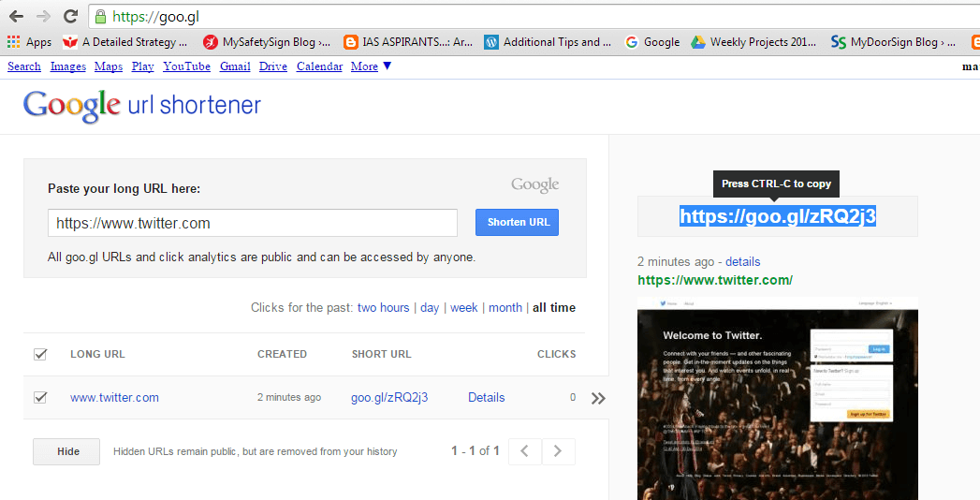Image resolution: width=980 pixels, height=500 pixels.
Task: Click the Google url shortener logo
Action: [142, 106]
